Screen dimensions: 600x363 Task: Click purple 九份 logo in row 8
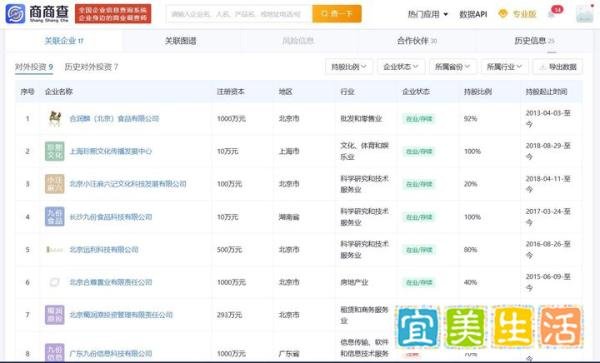click(x=55, y=353)
